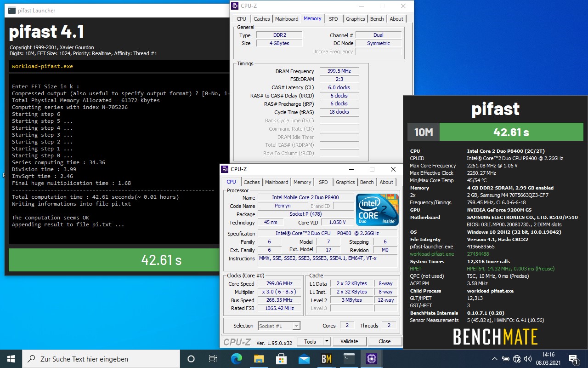Click Intel Core 2 Duo logo in CPU-Z
This screenshot has height=368, width=588.
pyautogui.click(x=377, y=210)
